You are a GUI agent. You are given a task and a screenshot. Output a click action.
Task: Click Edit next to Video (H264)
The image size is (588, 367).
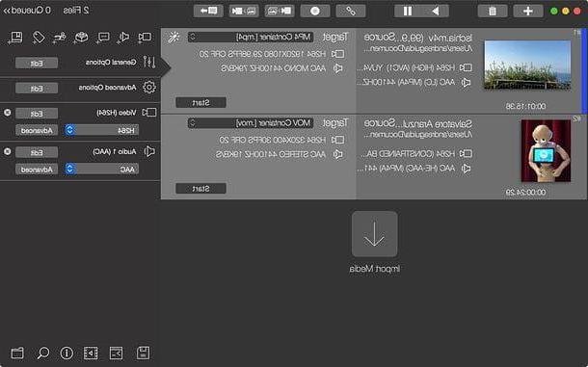[x=37, y=114]
